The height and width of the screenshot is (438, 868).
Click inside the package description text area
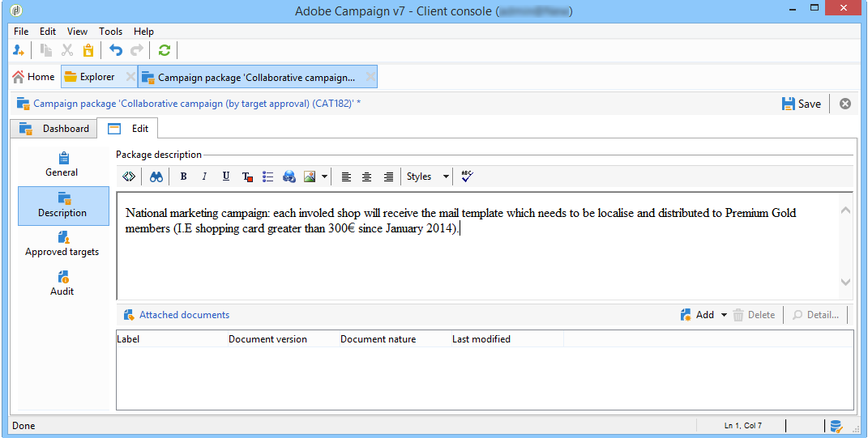point(477,246)
